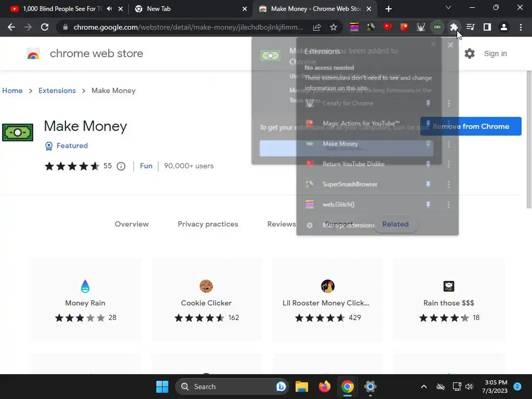Share this page from address bar
Image resolution: width=532 pixels, height=399 pixels.
pos(317,27)
